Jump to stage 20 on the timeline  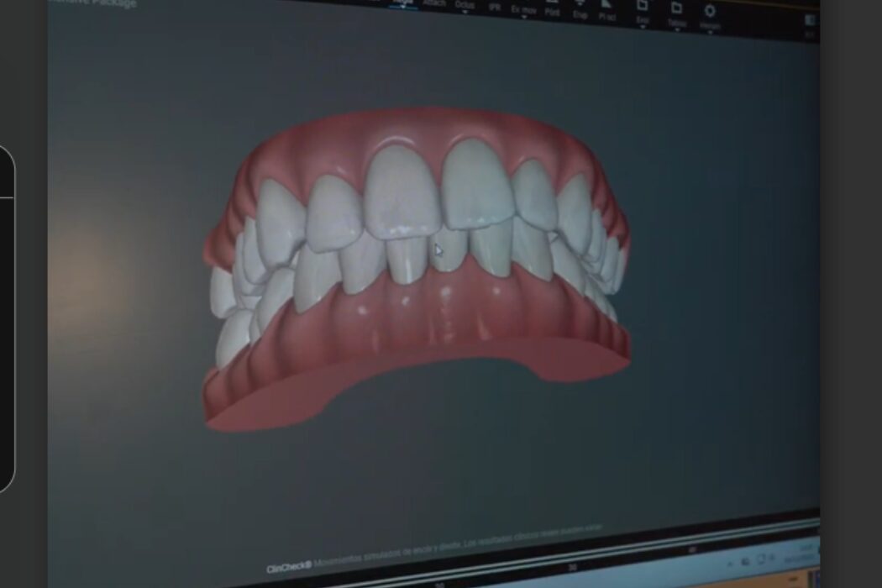(438, 582)
